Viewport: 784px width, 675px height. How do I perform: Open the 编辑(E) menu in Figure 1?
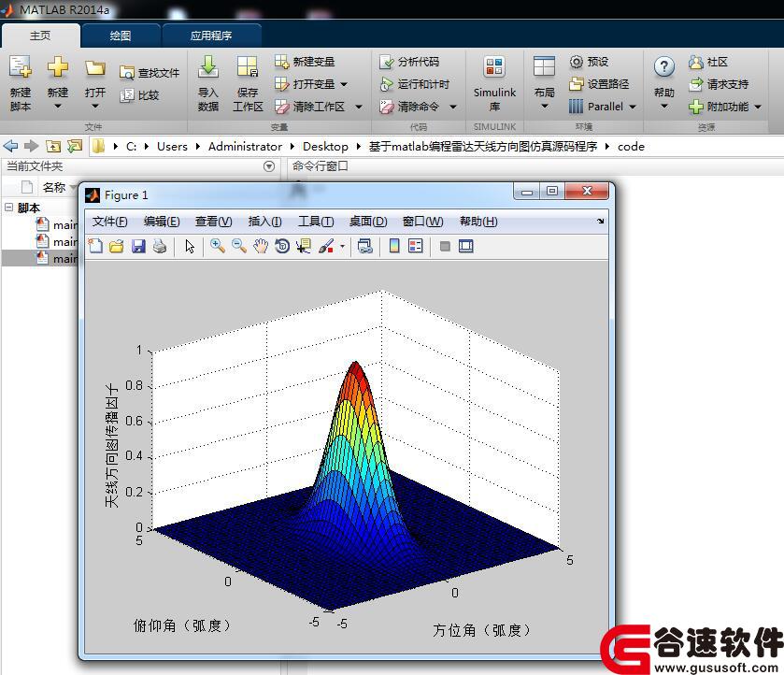(x=162, y=222)
